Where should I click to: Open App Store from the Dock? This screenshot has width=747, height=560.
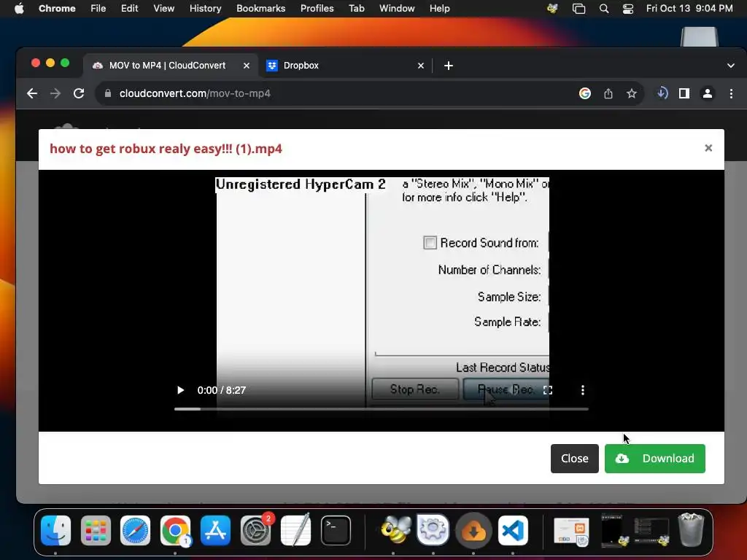tap(215, 530)
